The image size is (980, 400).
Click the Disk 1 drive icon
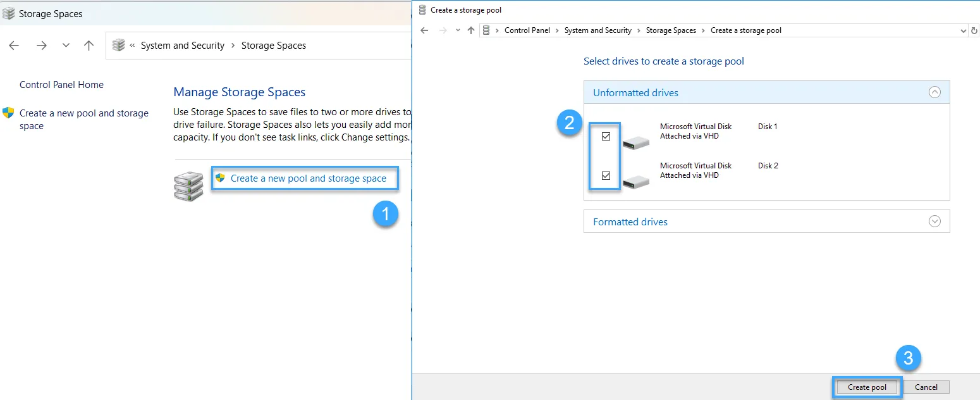[x=635, y=143]
